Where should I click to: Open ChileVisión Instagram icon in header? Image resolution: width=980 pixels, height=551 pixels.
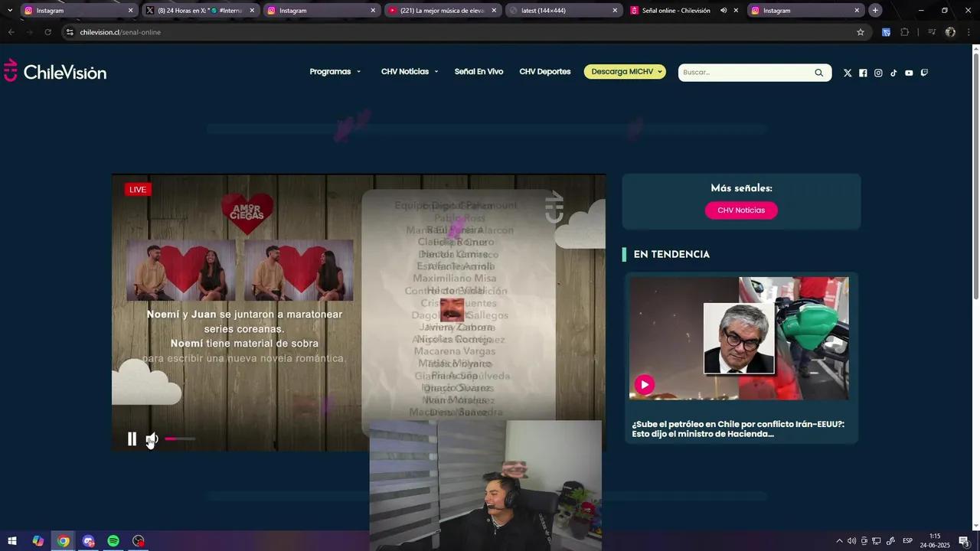878,73
